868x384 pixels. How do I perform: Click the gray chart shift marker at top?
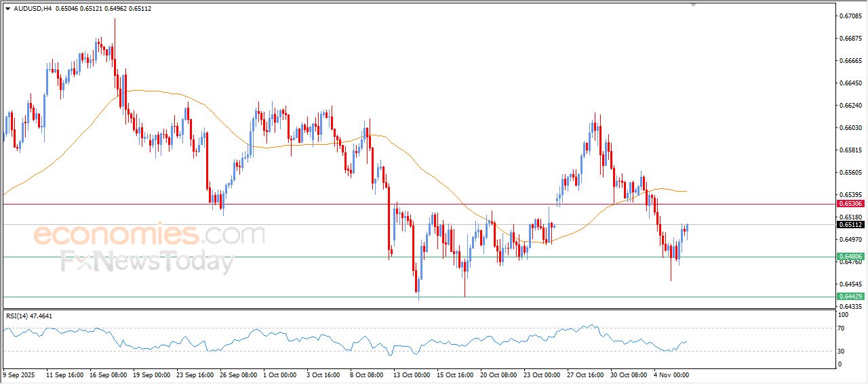coord(693,4)
